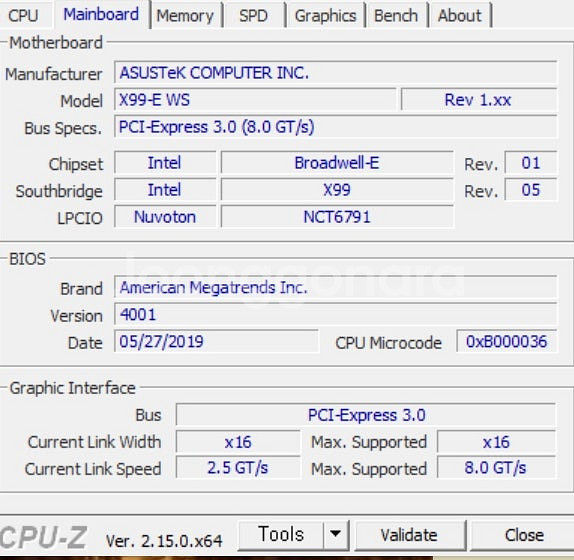
Task: Click the X99 southbridge value
Action: [x=337, y=190]
